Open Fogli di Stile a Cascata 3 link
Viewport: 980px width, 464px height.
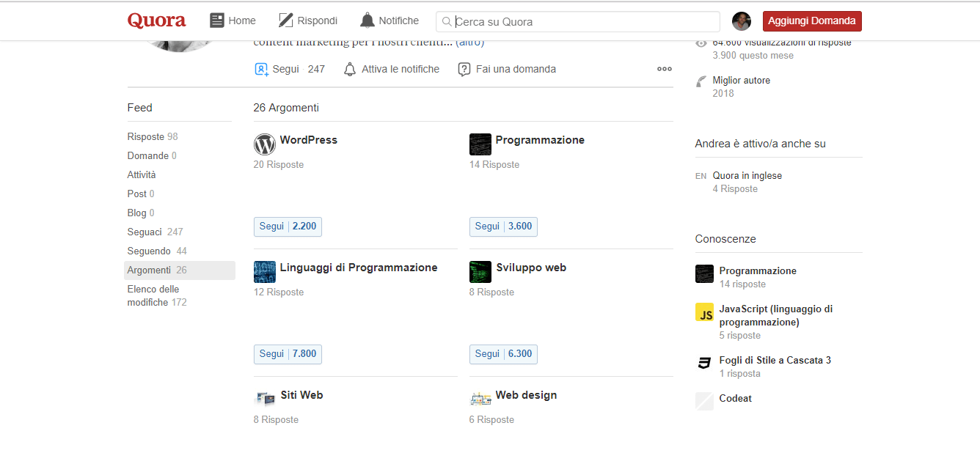pos(775,361)
